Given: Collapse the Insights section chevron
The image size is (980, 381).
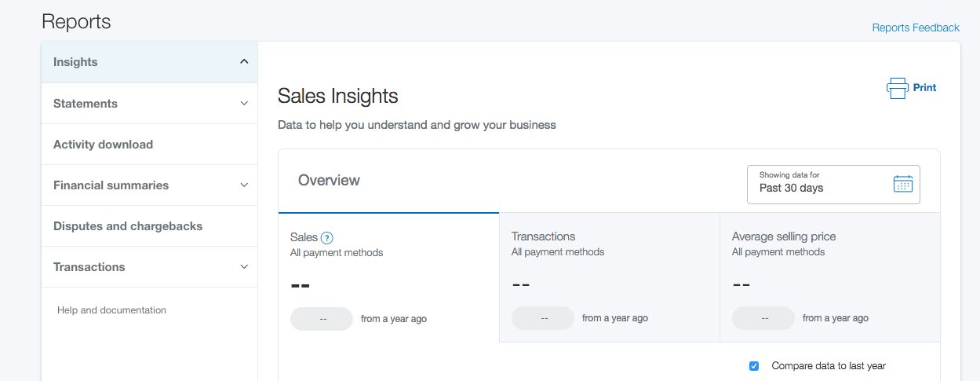Looking at the screenshot, I should coord(244,62).
